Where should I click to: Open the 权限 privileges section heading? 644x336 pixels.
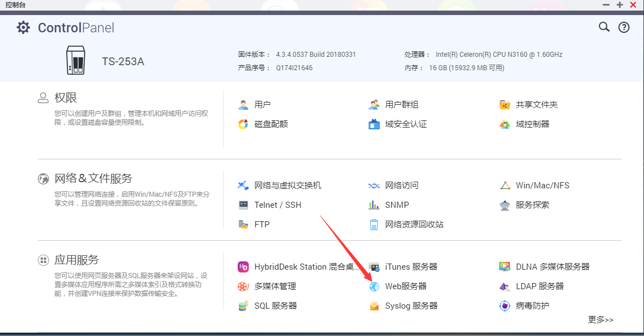(x=66, y=98)
